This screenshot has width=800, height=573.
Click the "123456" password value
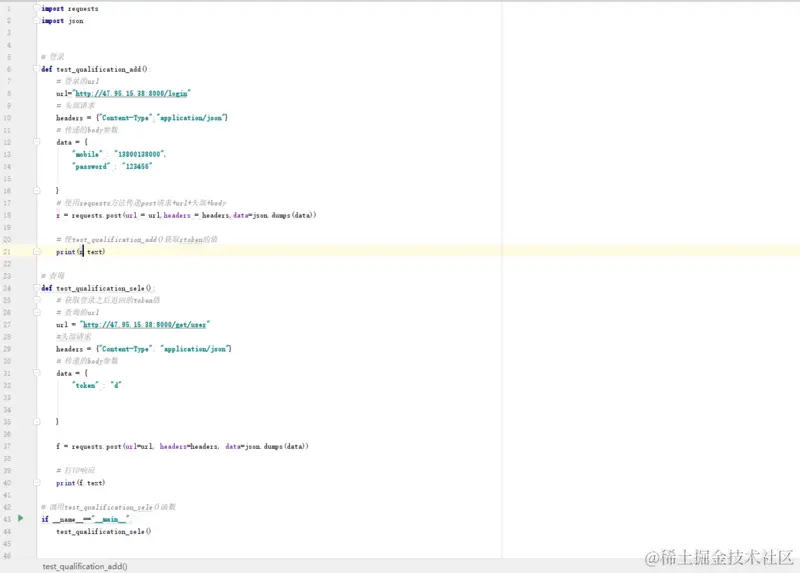[x=137, y=166]
